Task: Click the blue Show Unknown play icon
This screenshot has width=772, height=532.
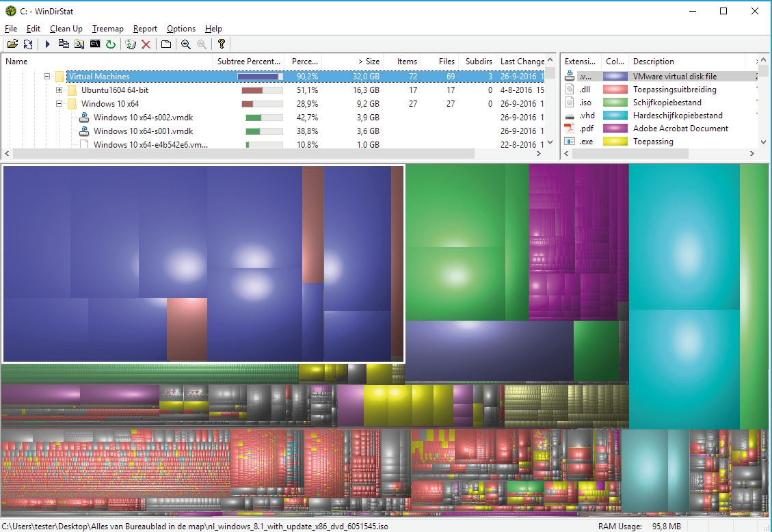Action: click(x=48, y=44)
